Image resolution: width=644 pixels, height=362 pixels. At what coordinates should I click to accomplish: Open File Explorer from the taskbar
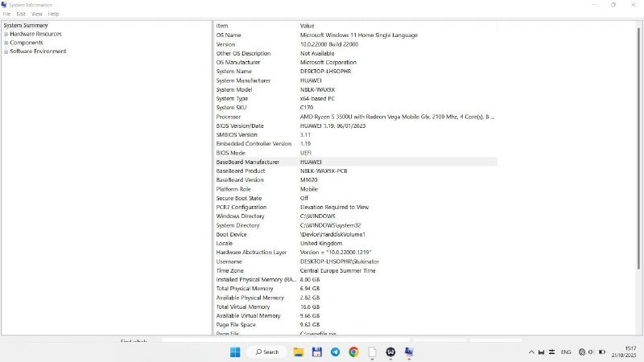(x=298, y=352)
